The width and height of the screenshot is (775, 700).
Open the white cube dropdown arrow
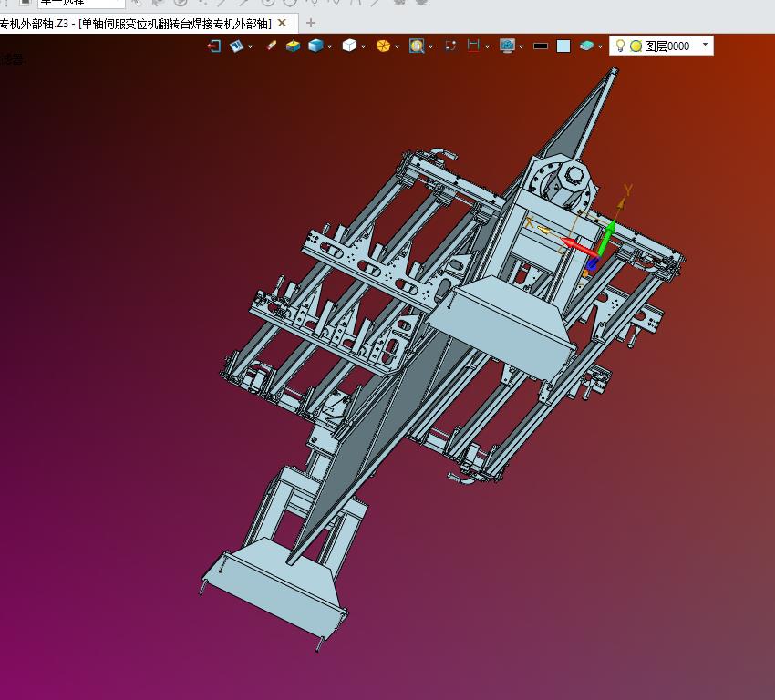[363, 46]
